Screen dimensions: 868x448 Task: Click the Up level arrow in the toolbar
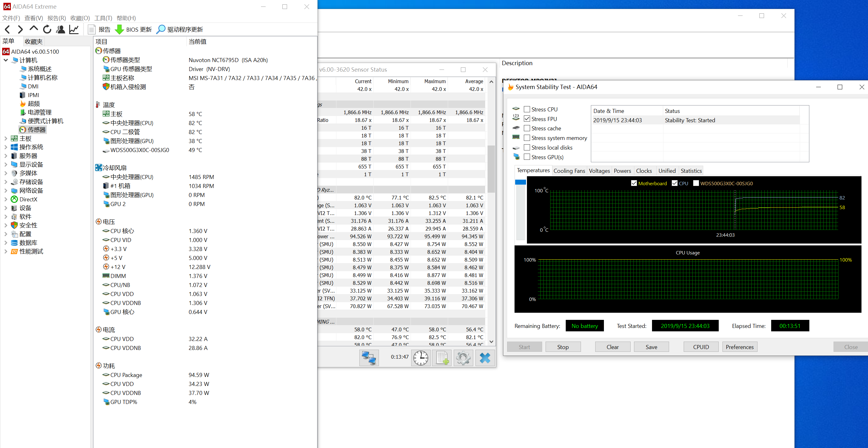(34, 29)
